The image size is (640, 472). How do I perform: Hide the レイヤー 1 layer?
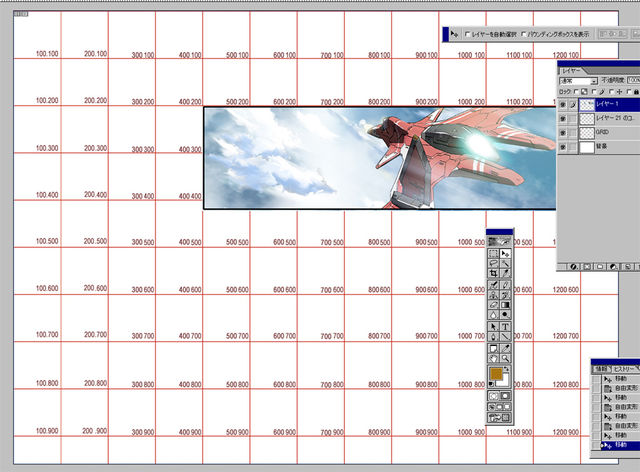coord(563,105)
